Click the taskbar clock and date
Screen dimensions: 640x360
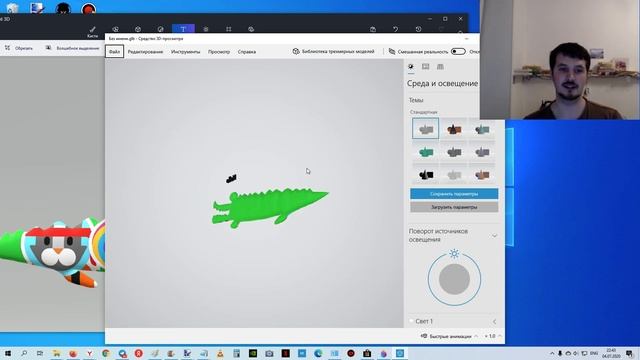(611, 353)
